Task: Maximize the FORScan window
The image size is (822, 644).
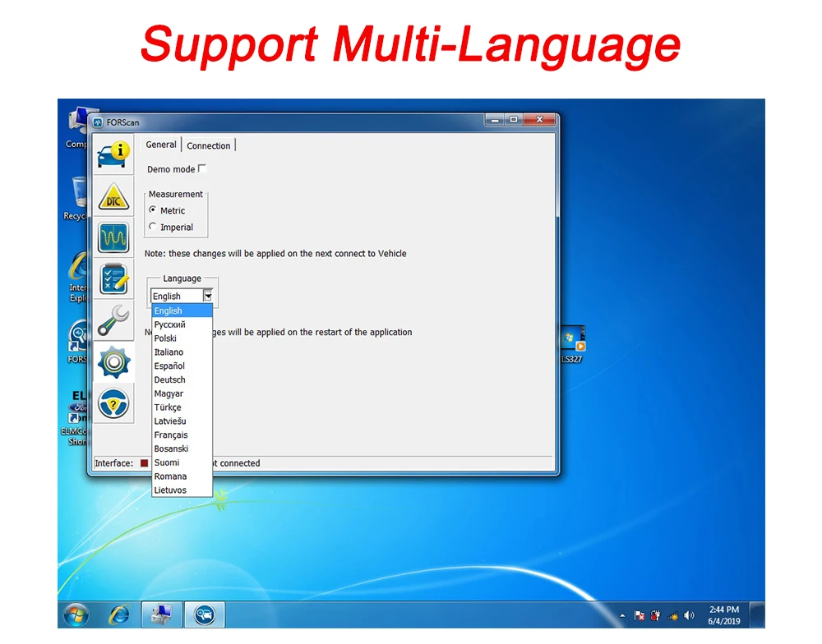Action: click(x=513, y=120)
